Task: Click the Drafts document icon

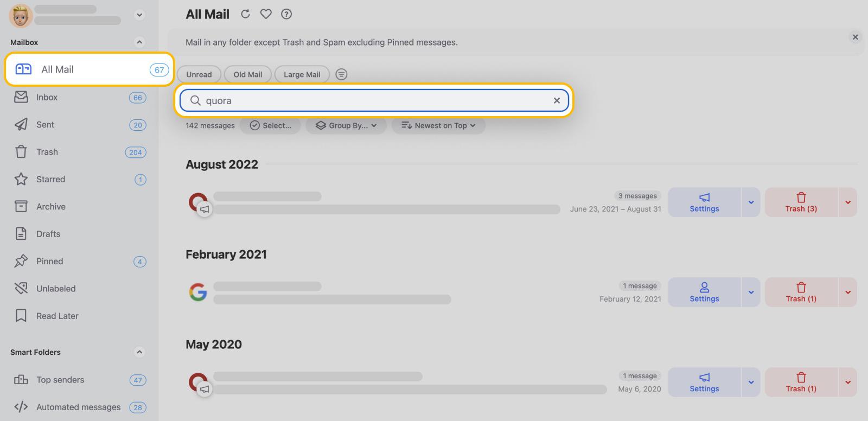Action: click(x=21, y=234)
